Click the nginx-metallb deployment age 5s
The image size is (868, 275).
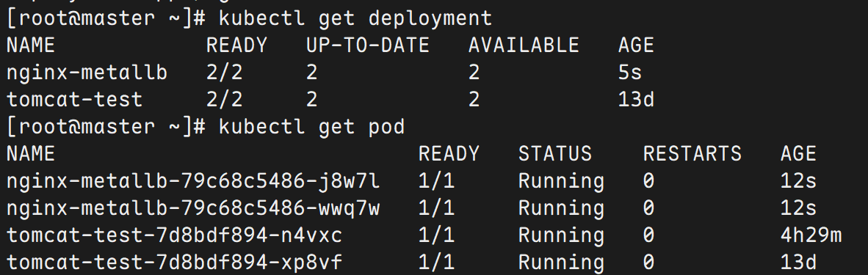[x=630, y=73]
